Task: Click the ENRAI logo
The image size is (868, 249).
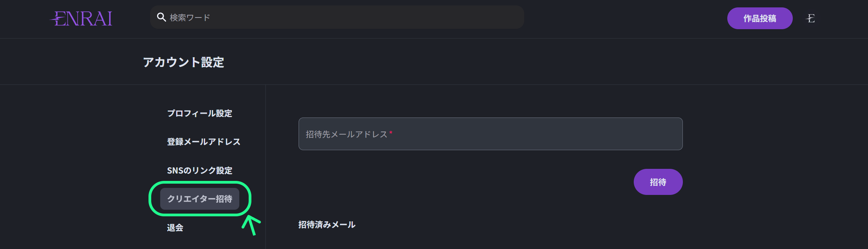Action: pos(81,18)
